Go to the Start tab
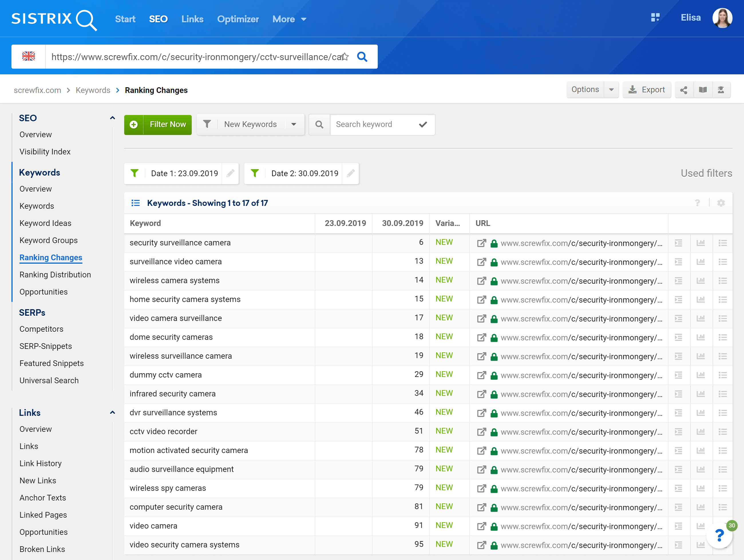744x560 pixels. (125, 19)
